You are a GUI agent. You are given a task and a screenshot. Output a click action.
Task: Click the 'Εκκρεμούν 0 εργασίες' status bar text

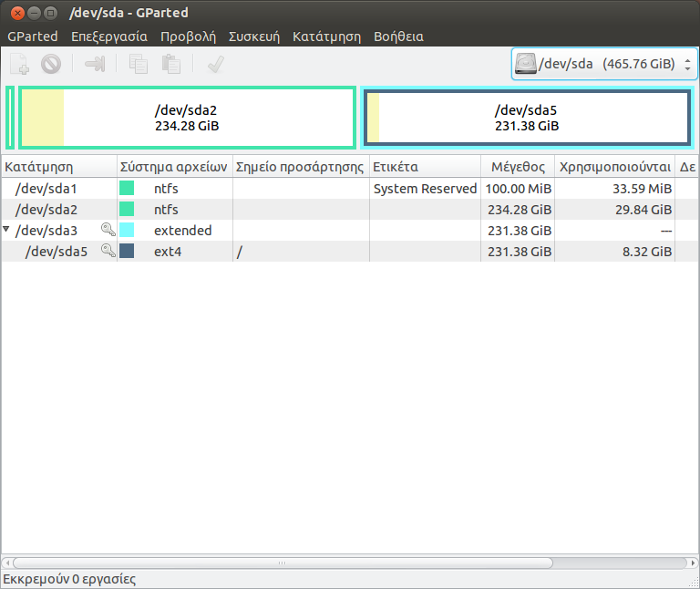(x=69, y=579)
